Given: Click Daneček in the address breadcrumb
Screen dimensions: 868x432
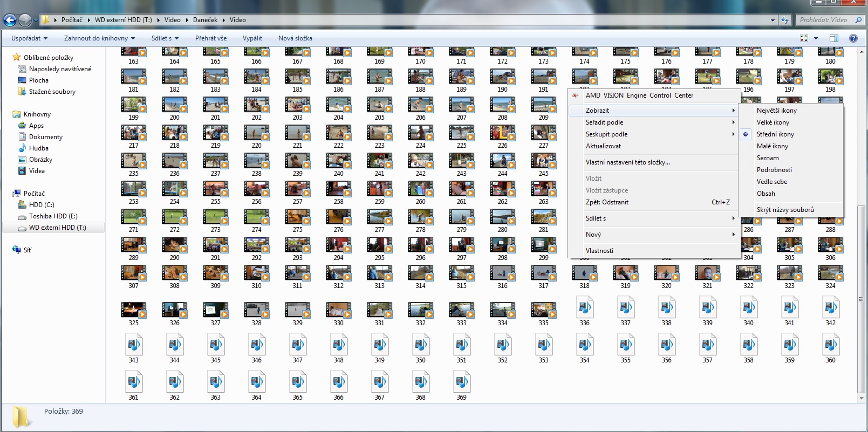Looking at the screenshot, I should (205, 20).
